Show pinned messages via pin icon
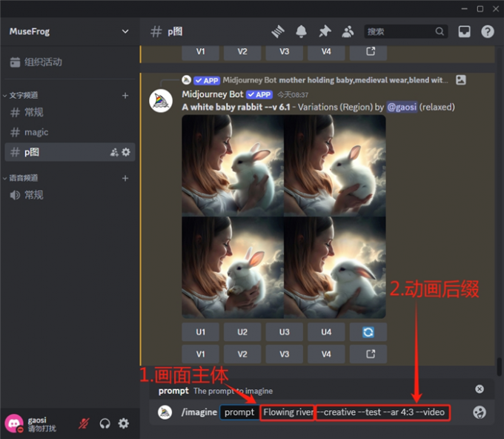 pos(325,32)
